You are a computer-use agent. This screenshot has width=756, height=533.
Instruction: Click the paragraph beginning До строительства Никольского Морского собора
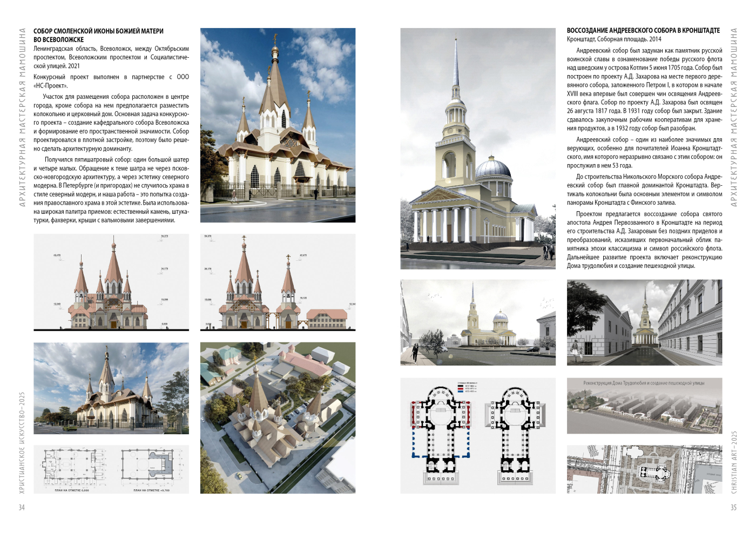(644, 190)
